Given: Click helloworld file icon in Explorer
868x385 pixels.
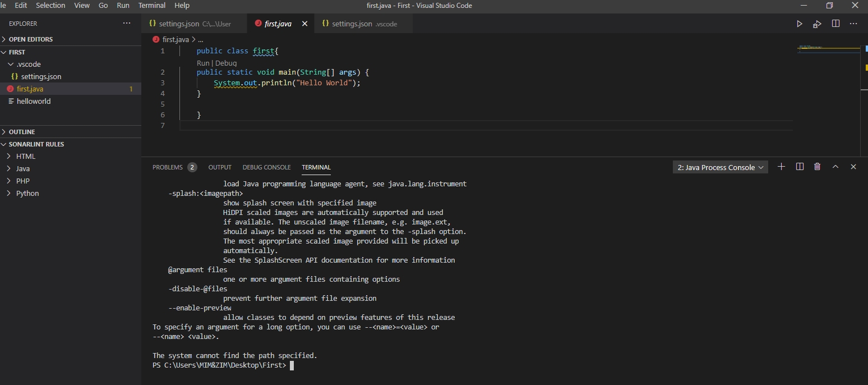Looking at the screenshot, I should (x=11, y=101).
